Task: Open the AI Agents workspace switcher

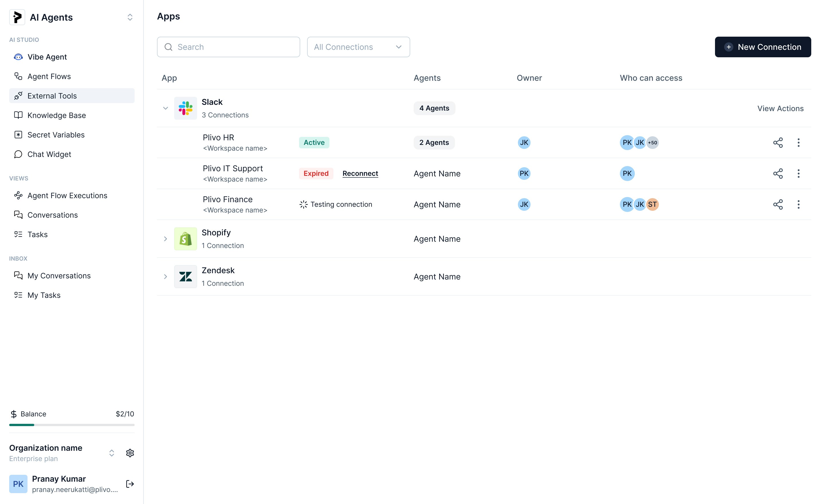Action: click(x=130, y=17)
